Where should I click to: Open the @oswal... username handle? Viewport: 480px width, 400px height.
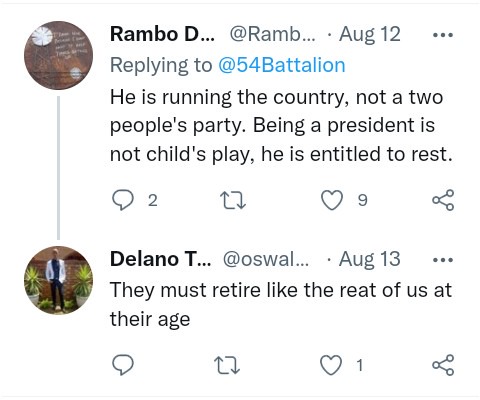pos(266,259)
